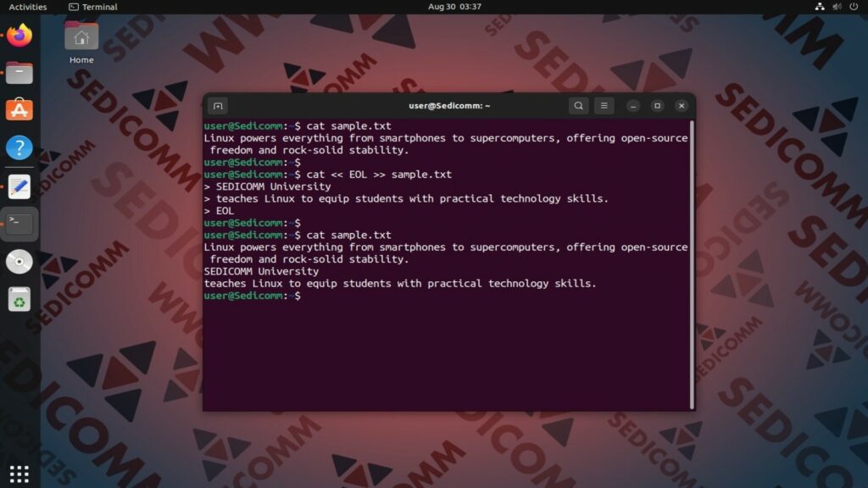The width and height of the screenshot is (868, 488).
Task: Select the Terminal icon in the dock
Action: [x=19, y=224]
